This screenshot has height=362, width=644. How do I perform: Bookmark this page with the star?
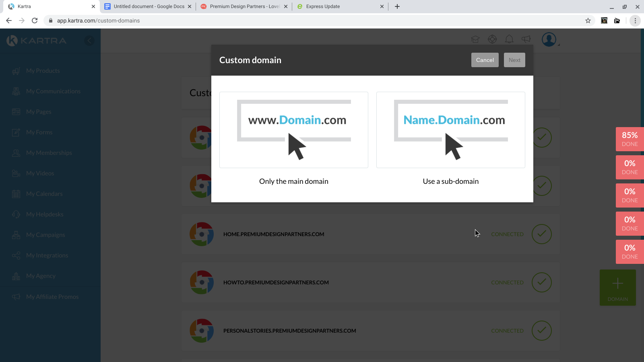coord(588,21)
